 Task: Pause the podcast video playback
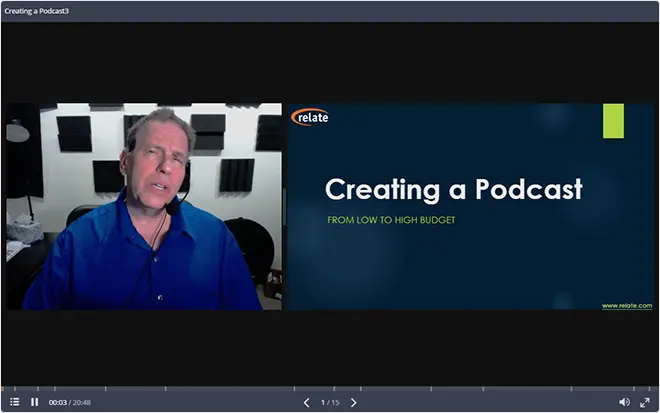pyautogui.click(x=35, y=402)
